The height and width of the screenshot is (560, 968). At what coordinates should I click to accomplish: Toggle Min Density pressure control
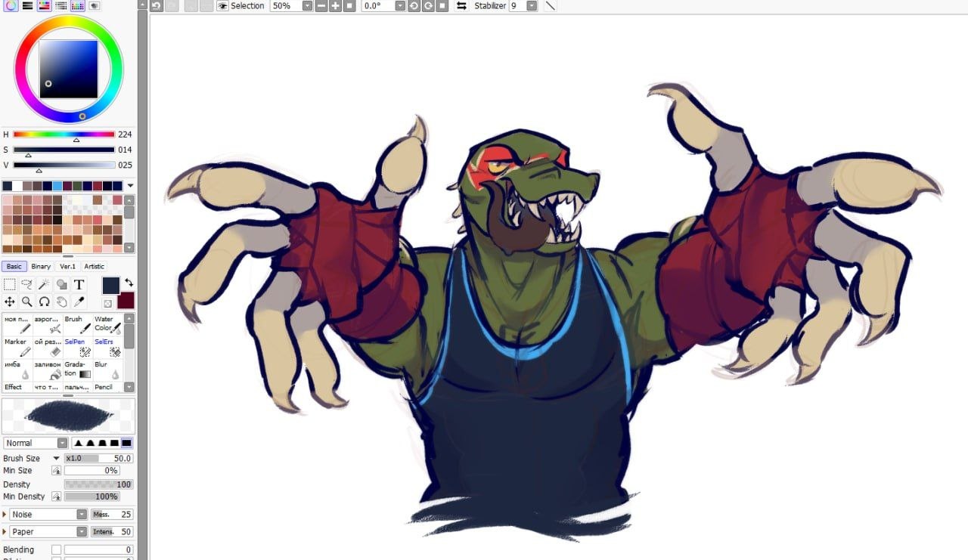56,497
